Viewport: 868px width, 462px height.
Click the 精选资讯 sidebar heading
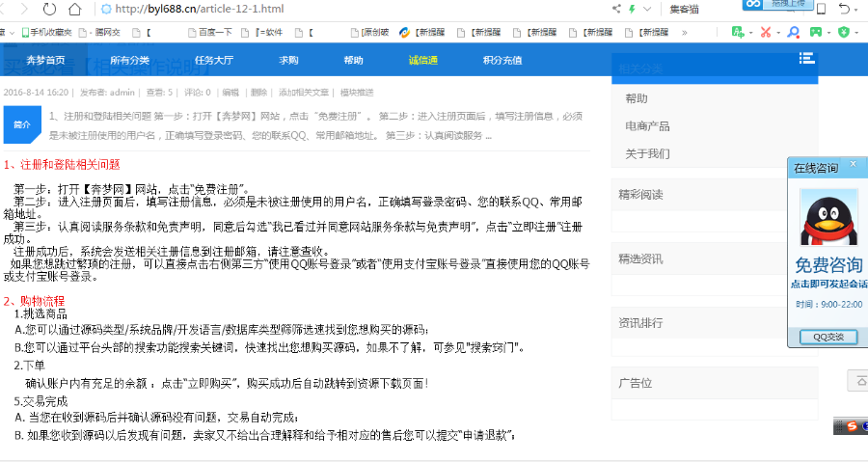point(640,258)
